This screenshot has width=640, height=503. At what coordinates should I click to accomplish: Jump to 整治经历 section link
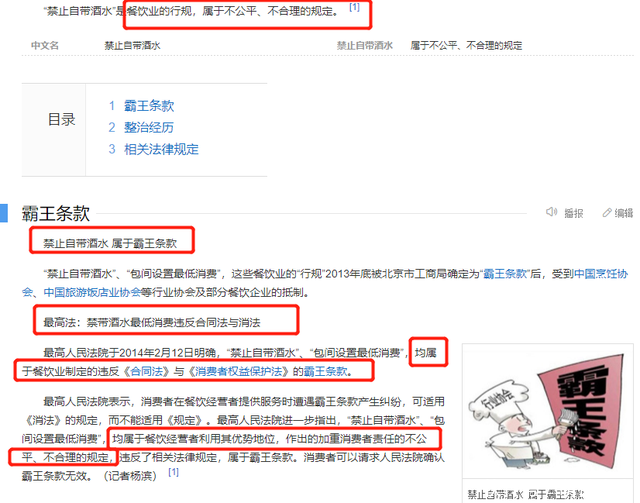tap(149, 127)
